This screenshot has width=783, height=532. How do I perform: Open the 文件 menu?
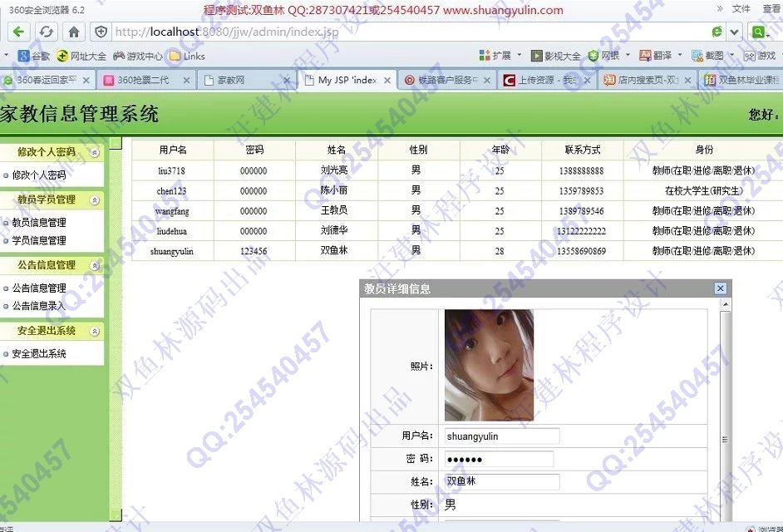click(741, 9)
